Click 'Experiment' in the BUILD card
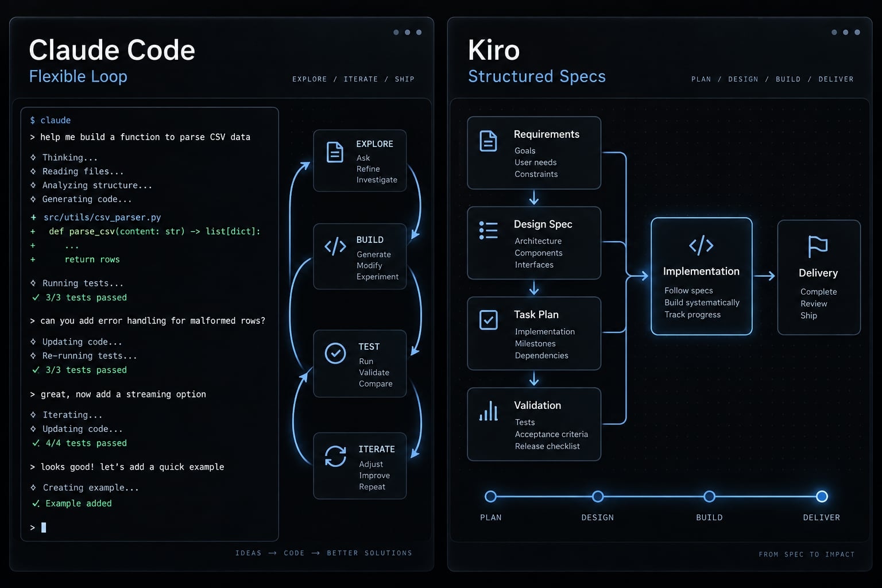Viewport: 882px width, 588px height. 377,276
